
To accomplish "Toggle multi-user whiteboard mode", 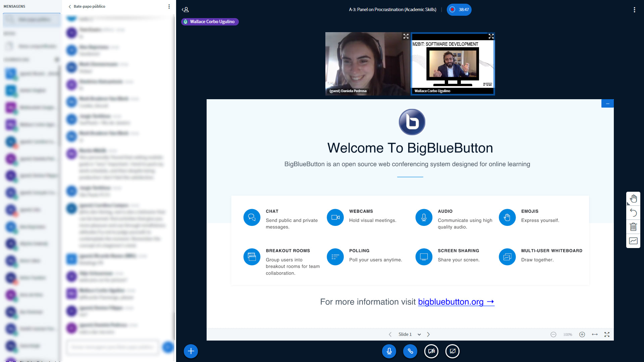I will point(633,241).
